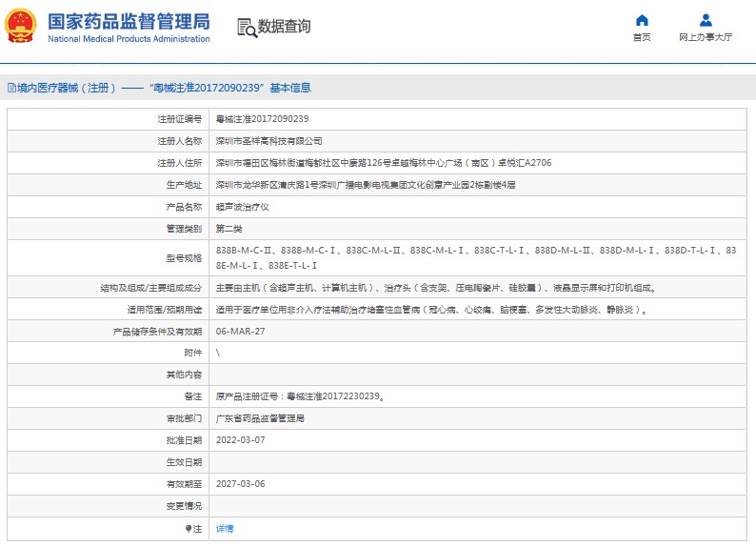Click the national emblem logo
This screenshot has width=756, height=547.
point(20,26)
